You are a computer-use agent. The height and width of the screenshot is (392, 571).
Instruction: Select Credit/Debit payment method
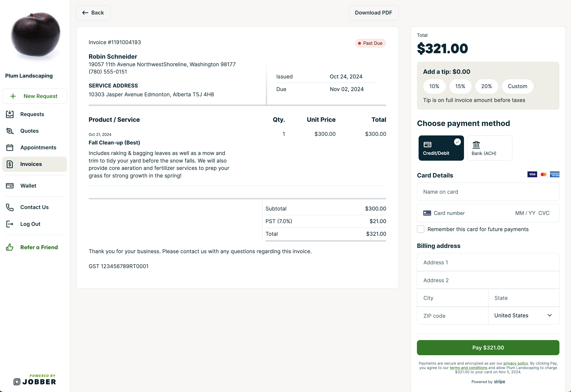(441, 148)
